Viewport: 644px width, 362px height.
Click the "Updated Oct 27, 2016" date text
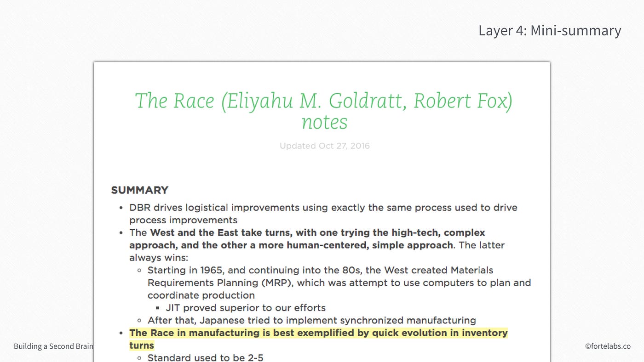coord(324,146)
